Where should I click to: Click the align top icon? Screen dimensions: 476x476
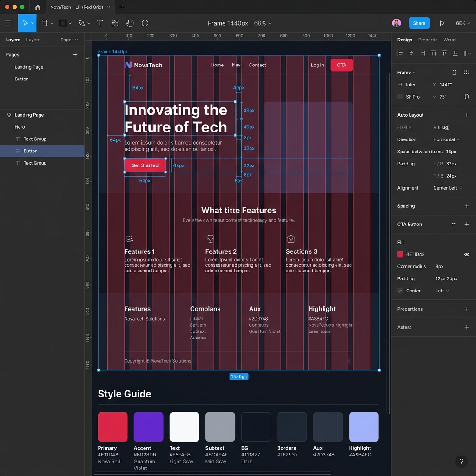(x=434, y=53)
